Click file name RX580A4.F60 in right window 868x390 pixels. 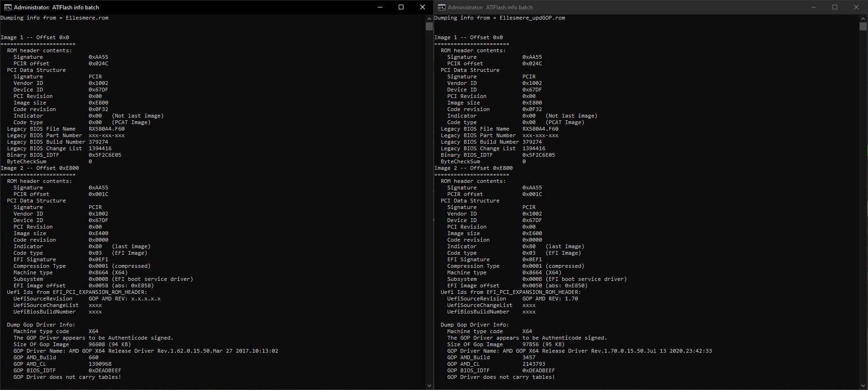(x=541, y=129)
